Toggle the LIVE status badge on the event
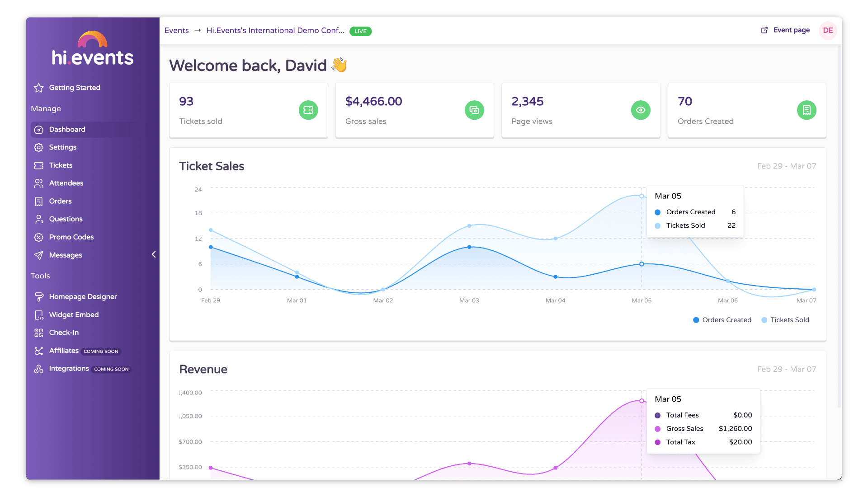Image resolution: width=868 pixels, height=497 pixels. [x=360, y=31]
